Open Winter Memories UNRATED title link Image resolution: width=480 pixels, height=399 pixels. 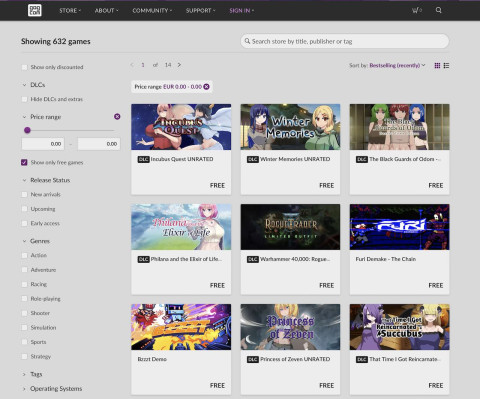[295, 159]
